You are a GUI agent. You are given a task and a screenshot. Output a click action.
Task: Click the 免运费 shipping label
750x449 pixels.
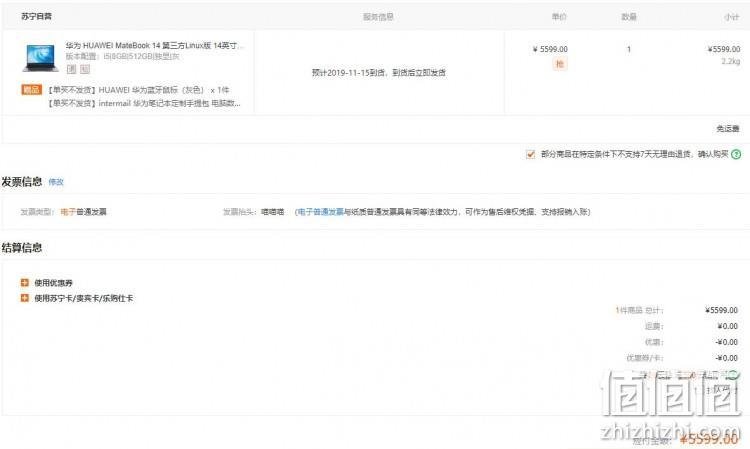click(x=728, y=129)
